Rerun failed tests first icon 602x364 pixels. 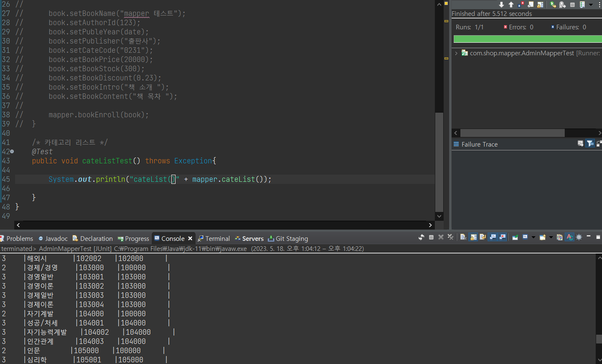pyautogui.click(x=563, y=5)
